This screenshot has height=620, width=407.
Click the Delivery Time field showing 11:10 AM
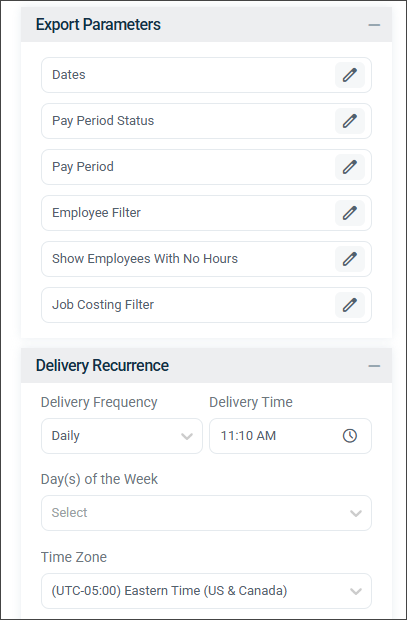290,436
